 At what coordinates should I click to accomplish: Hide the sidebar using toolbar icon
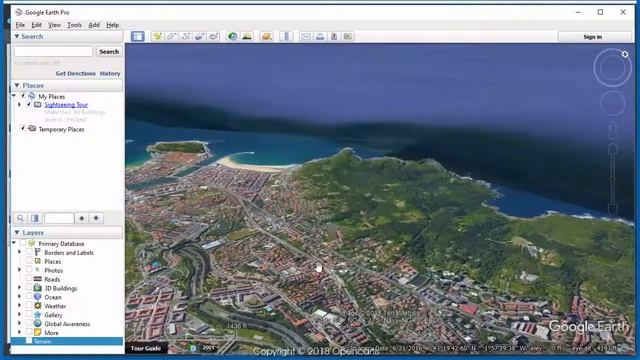coord(138,36)
